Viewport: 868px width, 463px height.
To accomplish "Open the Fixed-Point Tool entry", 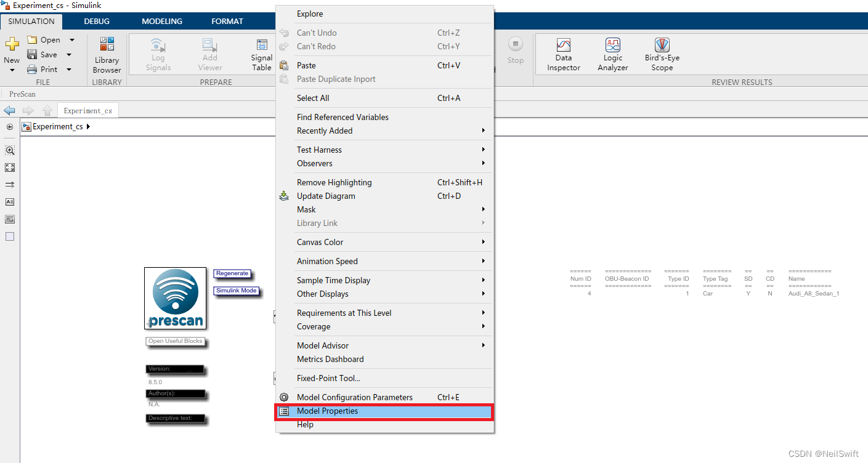I will [384, 378].
